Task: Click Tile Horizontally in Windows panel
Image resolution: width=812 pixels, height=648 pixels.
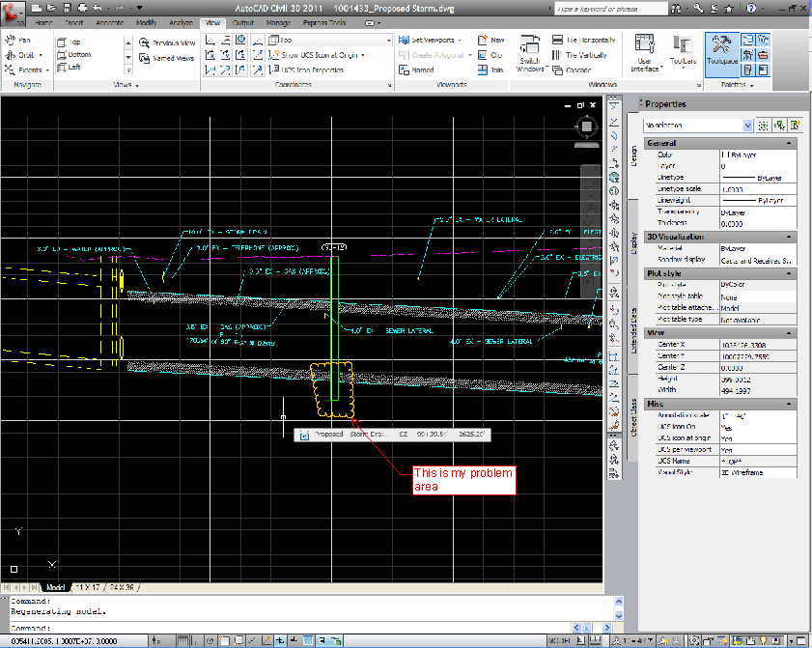Action: point(578,41)
